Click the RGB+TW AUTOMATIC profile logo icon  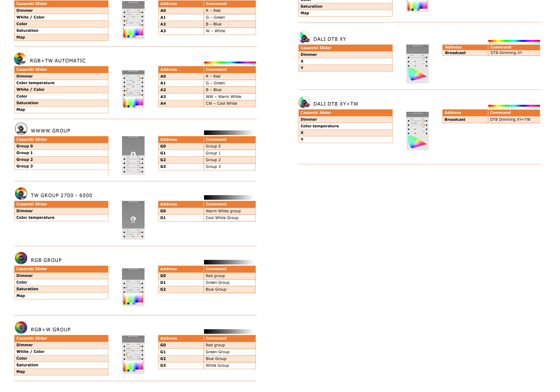[x=20, y=59]
